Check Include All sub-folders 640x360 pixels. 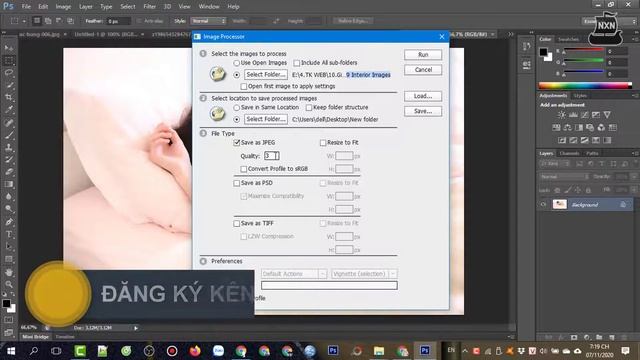297,63
